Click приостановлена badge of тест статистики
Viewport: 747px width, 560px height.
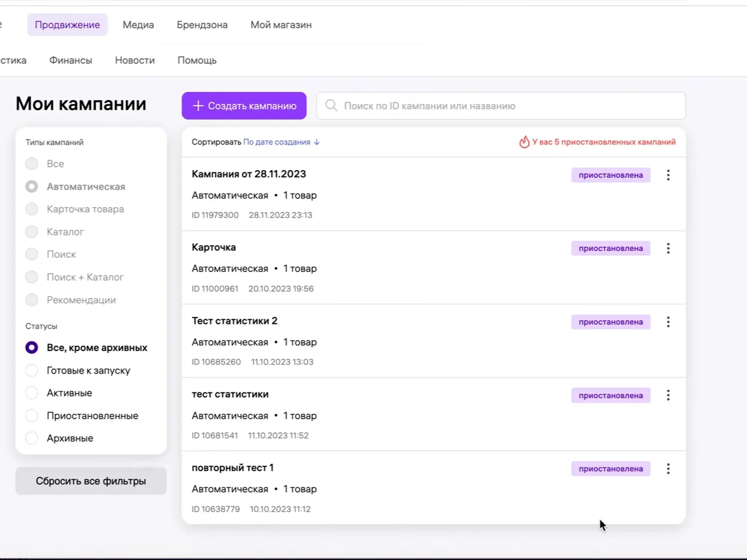coord(611,395)
